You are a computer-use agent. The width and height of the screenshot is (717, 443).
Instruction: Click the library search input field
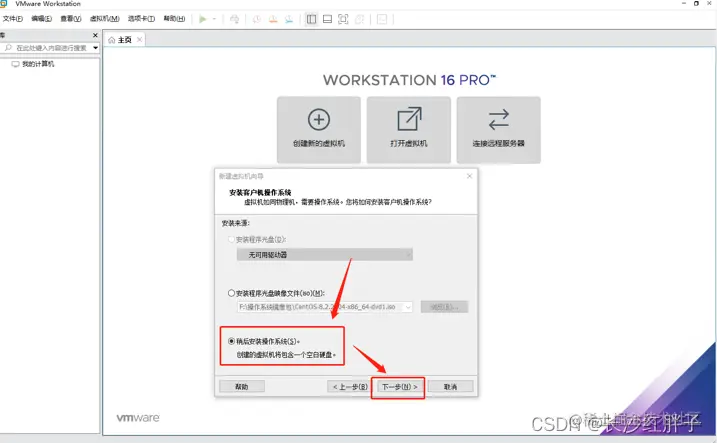pyautogui.click(x=51, y=48)
